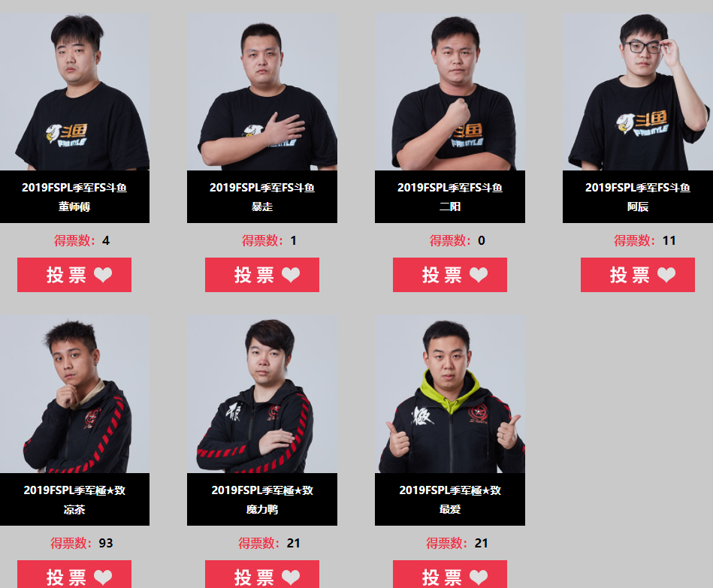
Task: Click 暴走's vote count label
Action: [x=269, y=240]
